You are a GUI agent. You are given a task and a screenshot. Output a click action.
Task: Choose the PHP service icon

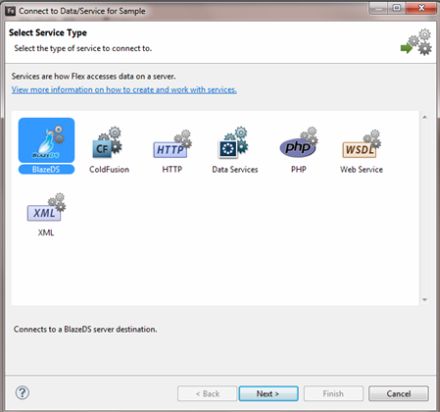click(298, 142)
